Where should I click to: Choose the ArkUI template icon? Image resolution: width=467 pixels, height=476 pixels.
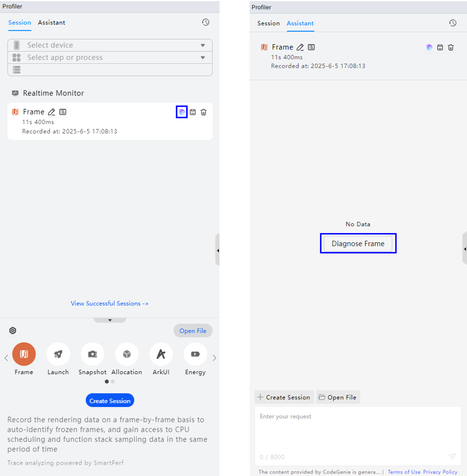pyautogui.click(x=161, y=354)
